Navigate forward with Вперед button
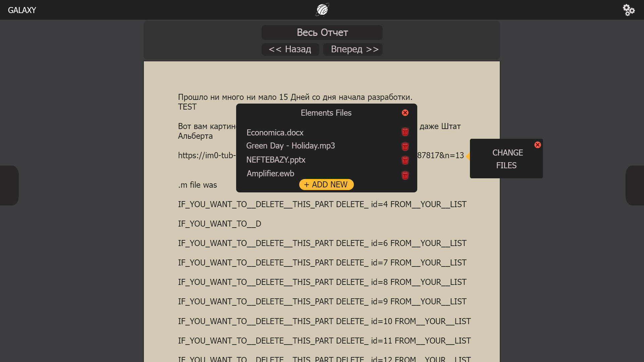 (x=354, y=49)
